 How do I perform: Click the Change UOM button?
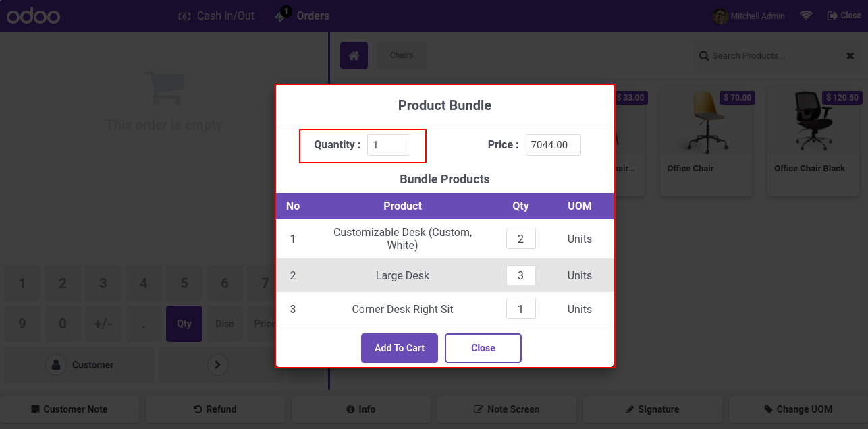point(798,409)
